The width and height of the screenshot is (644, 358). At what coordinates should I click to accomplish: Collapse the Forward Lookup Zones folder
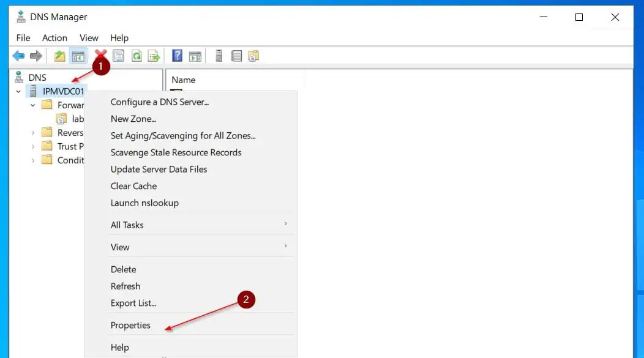pyautogui.click(x=33, y=105)
